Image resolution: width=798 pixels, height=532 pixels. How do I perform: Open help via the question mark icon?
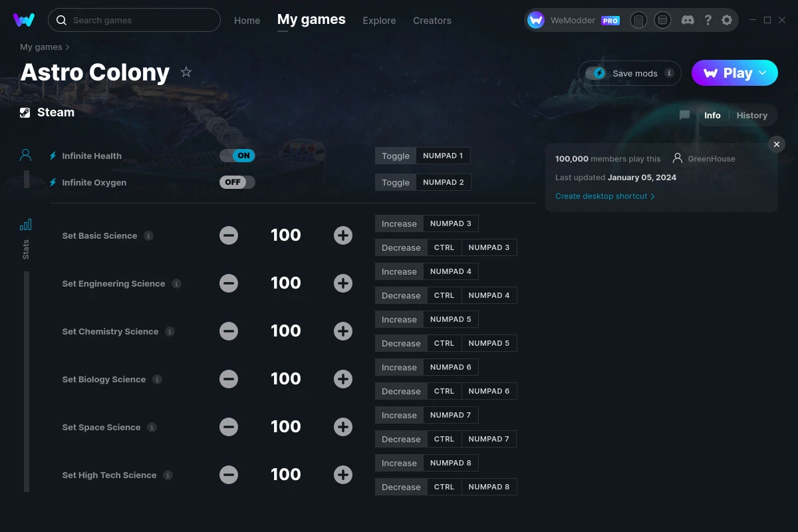pyautogui.click(x=708, y=20)
